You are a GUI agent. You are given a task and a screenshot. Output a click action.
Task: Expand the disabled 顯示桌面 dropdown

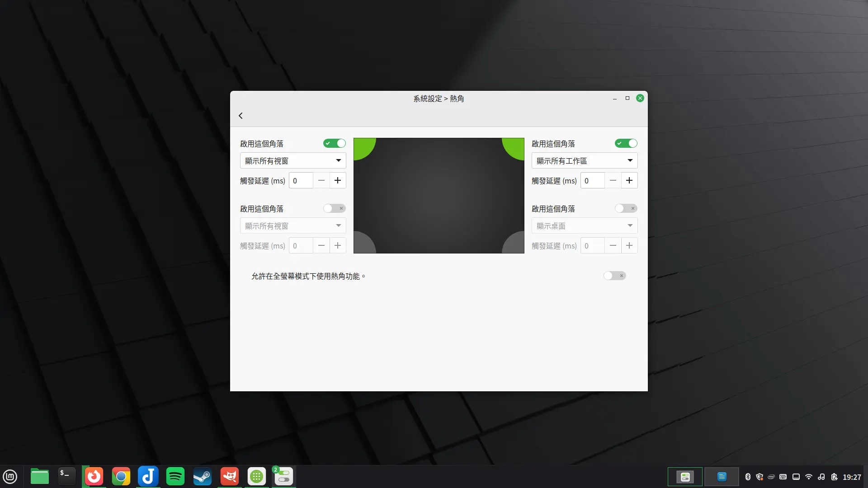[x=584, y=225]
